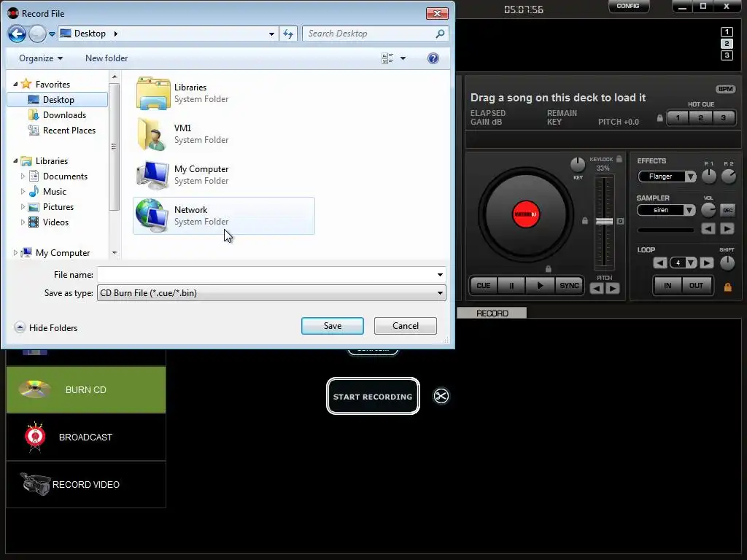Trigger HOT CUE 1
This screenshot has height=560, width=747.
(678, 117)
